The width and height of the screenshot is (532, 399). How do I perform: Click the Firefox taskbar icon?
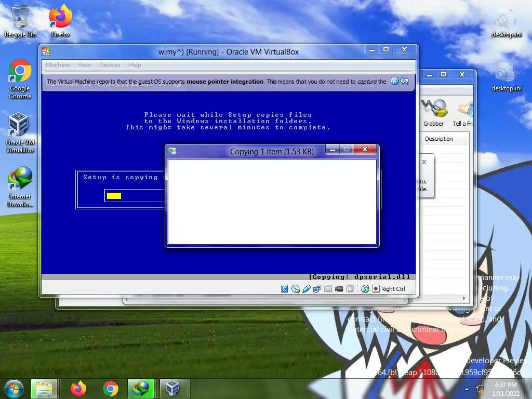pos(78,389)
